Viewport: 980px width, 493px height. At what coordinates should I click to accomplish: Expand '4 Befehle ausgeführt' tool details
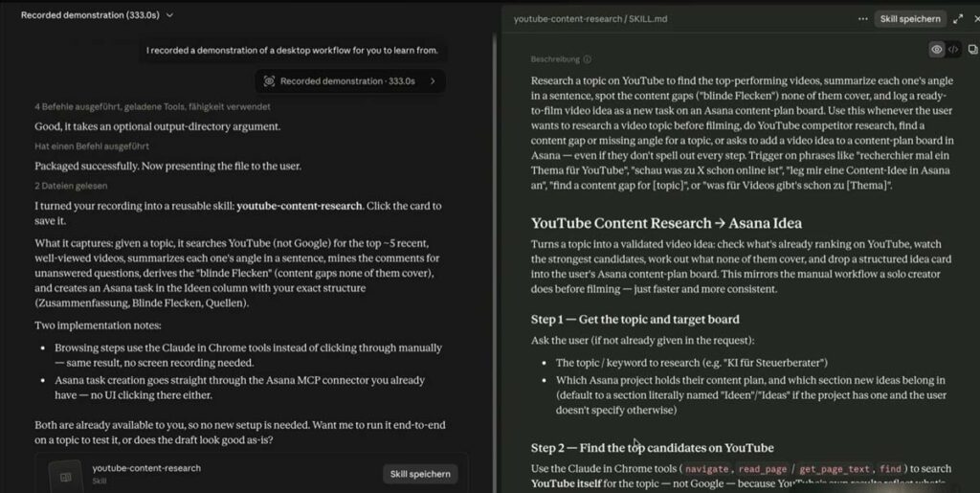click(x=152, y=107)
